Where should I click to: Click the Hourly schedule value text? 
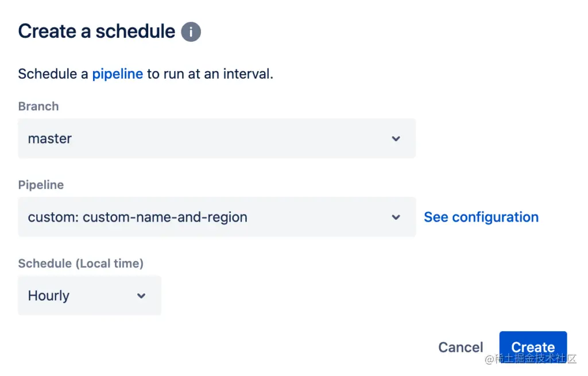[x=49, y=296]
